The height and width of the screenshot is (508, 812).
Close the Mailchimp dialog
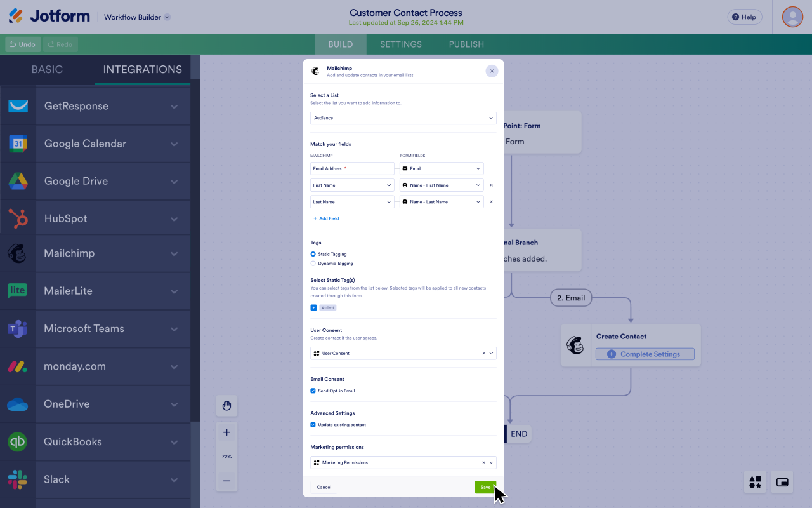[x=492, y=71]
